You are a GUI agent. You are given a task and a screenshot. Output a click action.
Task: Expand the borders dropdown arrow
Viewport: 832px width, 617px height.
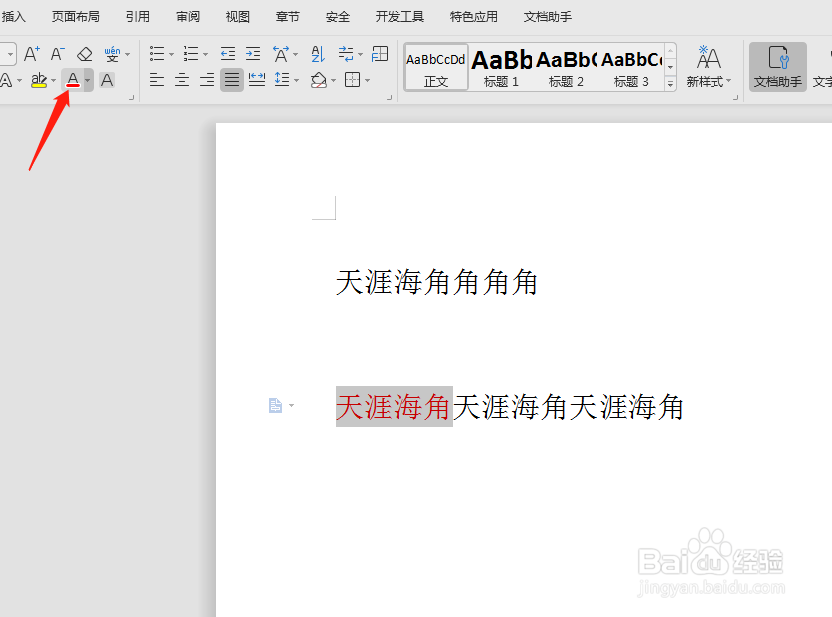click(x=366, y=79)
